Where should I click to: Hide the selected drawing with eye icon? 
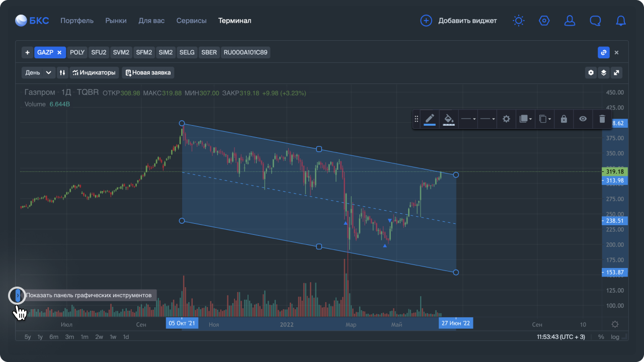coord(583,119)
